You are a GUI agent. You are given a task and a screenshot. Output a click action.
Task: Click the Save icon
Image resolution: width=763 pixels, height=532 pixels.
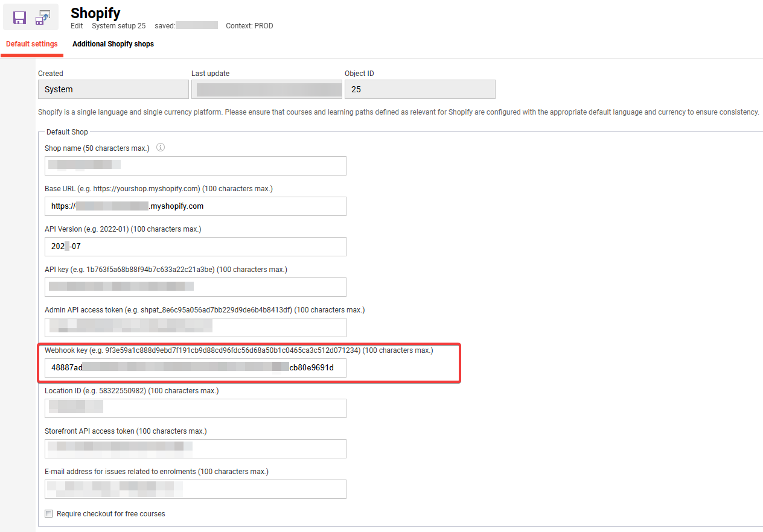[x=19, y=17]
